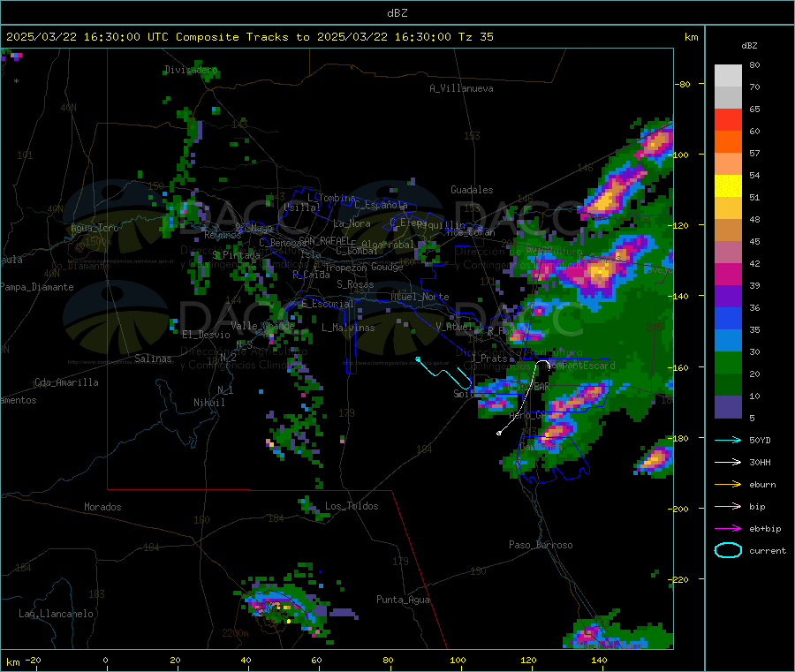This screenshot has width=795, height=672.
Task: Click the 'Guadales' map label
Action: click(472, 190)
